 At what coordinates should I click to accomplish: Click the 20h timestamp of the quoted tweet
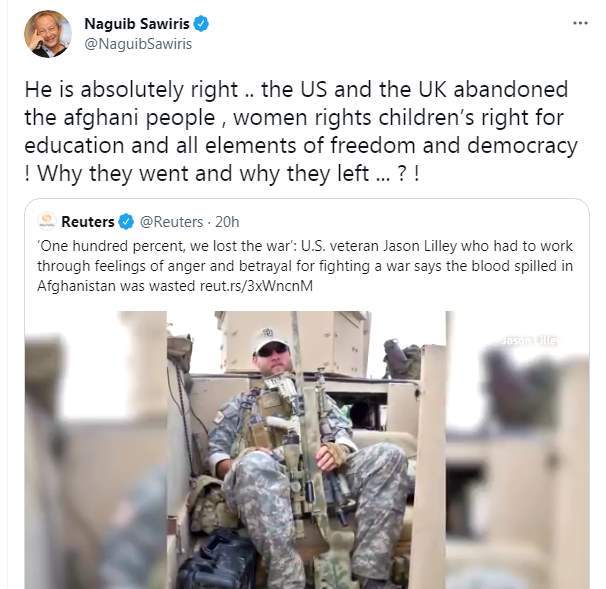click(x=227, y=222)
